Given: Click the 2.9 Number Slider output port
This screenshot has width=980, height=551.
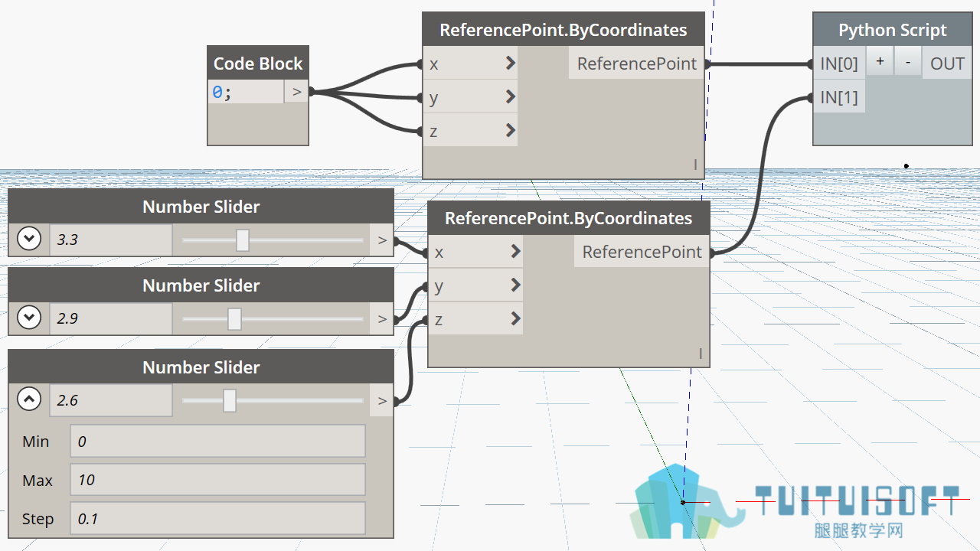Looking at the screenshot, I should tap(382, 319).
